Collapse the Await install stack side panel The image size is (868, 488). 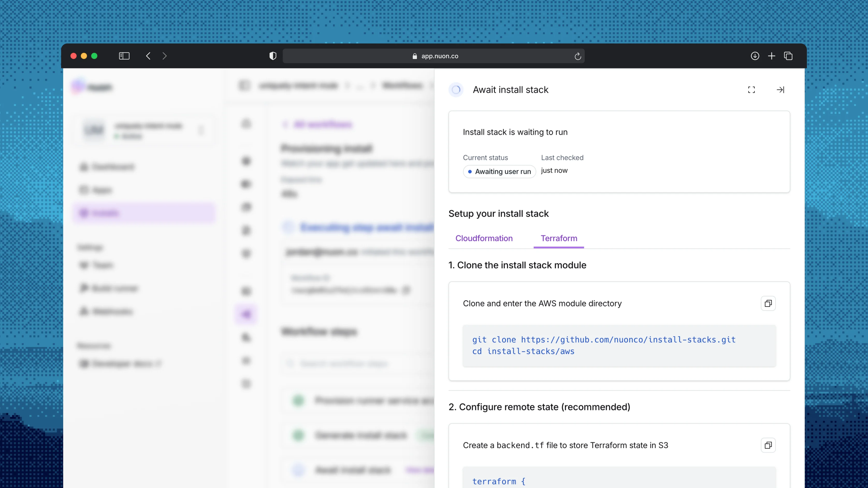coord(780,90)
